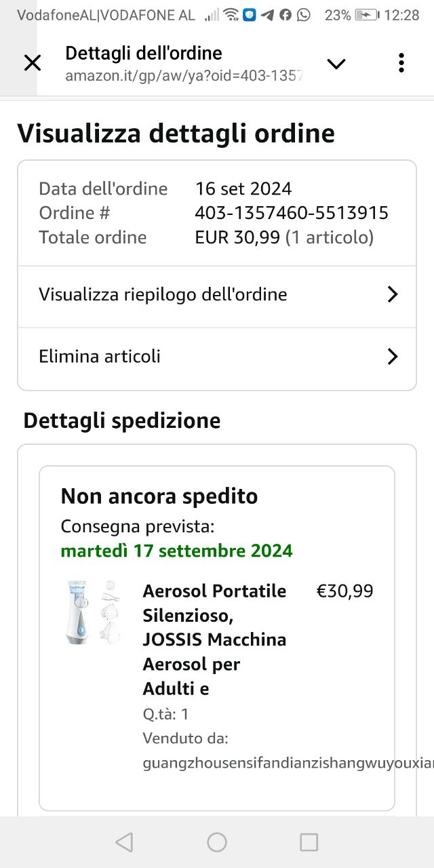
Task: Open Visualizza riepilogo dell'ordine
Action: pyautogui.click(x=163, y=294)
